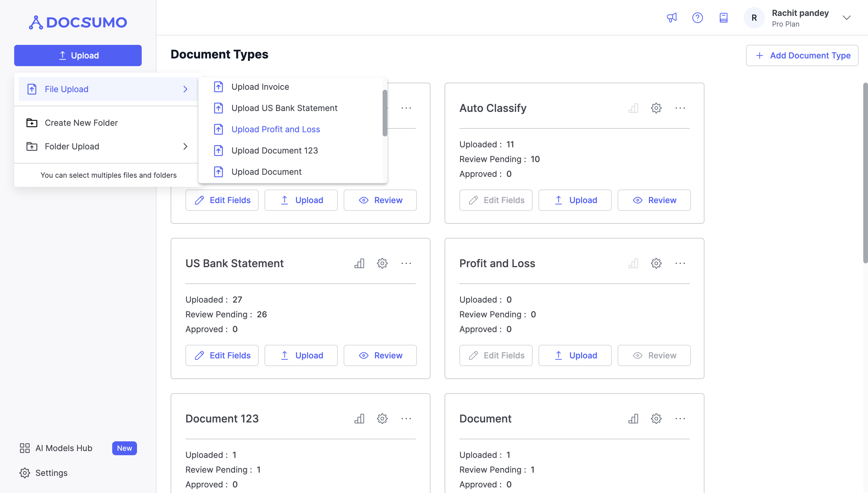Viewport: 868px width, 493px height.
Task: Open the help question mark icon
Action: coord(697,18)
